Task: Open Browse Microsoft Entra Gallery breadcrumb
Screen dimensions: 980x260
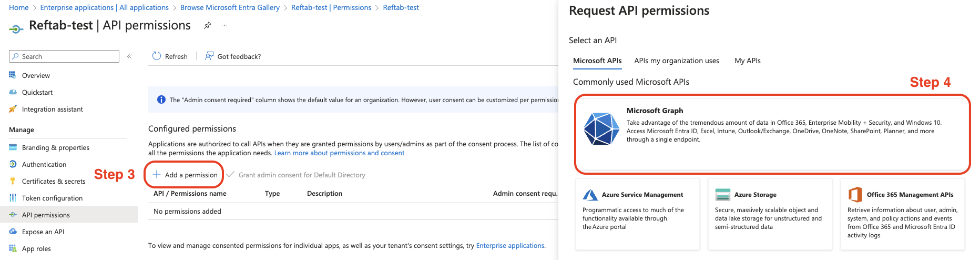Action: pos(230,7)
